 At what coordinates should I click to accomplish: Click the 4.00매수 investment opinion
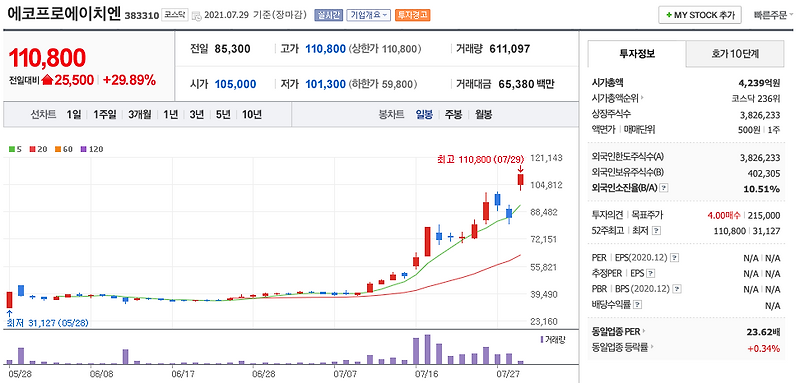point(723,216)
